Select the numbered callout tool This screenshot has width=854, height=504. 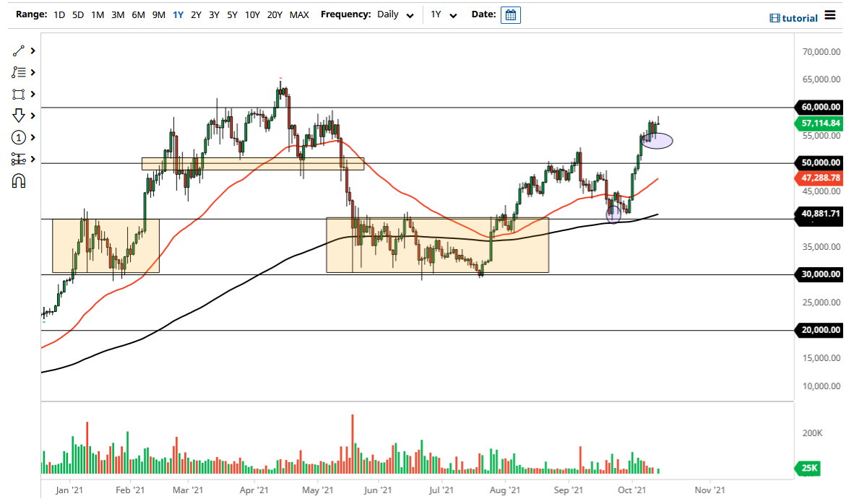[18, 137]
